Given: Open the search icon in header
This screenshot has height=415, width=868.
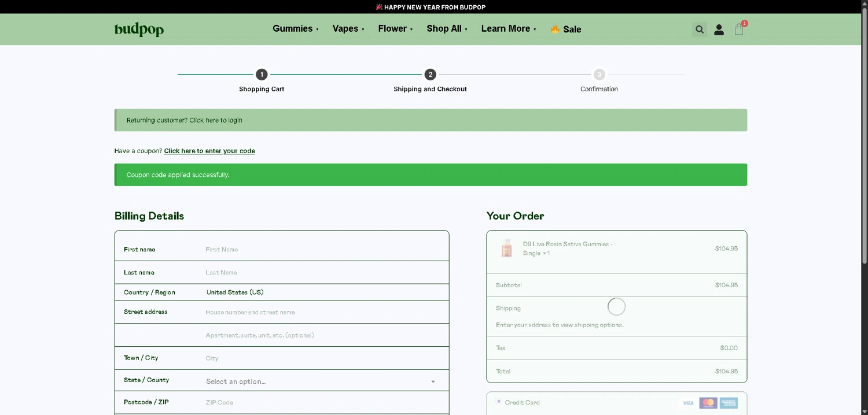Looking at the screenshot, I should pyautogui.click(x=700, y=29).
